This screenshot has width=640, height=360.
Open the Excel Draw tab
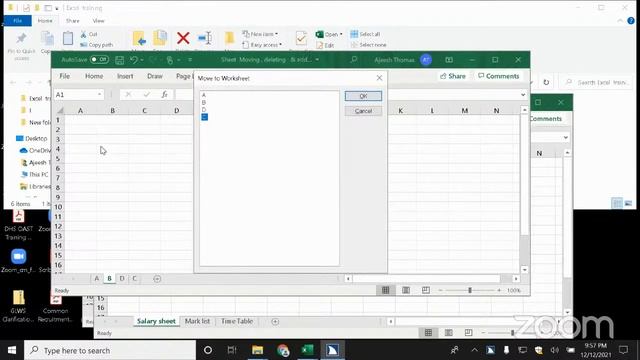155,76
